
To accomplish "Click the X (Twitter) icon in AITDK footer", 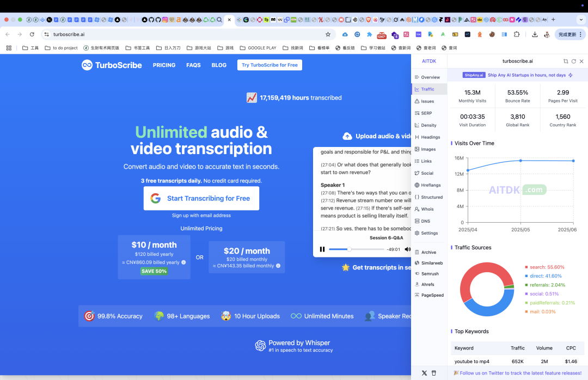I will (424, 373).
